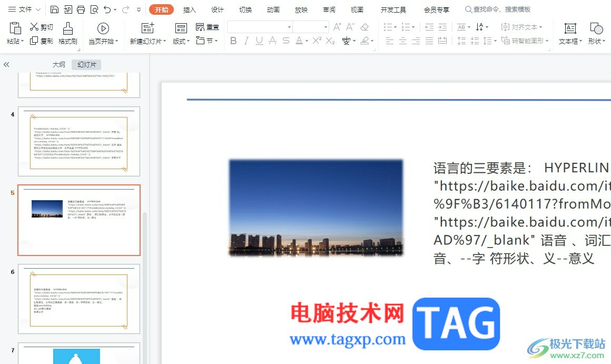Switch to View (视图) tab
Image resolution: width=611 pixels, height=364 pixels.
coord(357,9)
